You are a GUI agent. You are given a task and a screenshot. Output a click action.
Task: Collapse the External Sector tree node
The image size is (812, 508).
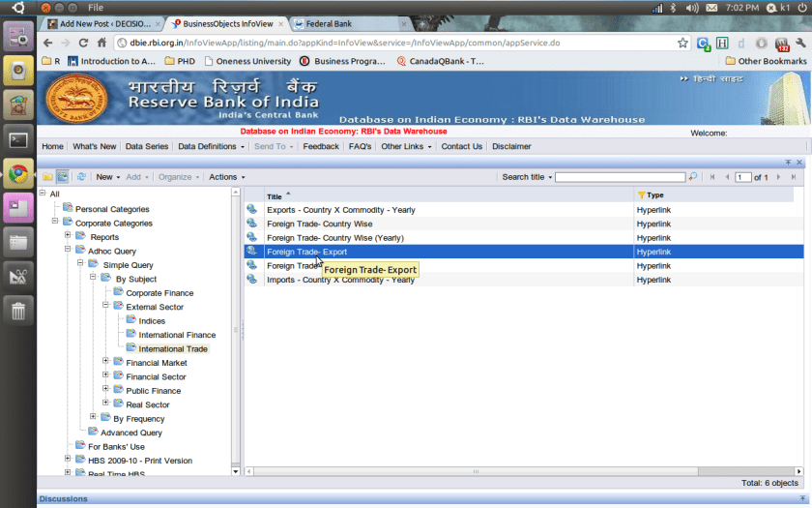[x=106, y=306]
